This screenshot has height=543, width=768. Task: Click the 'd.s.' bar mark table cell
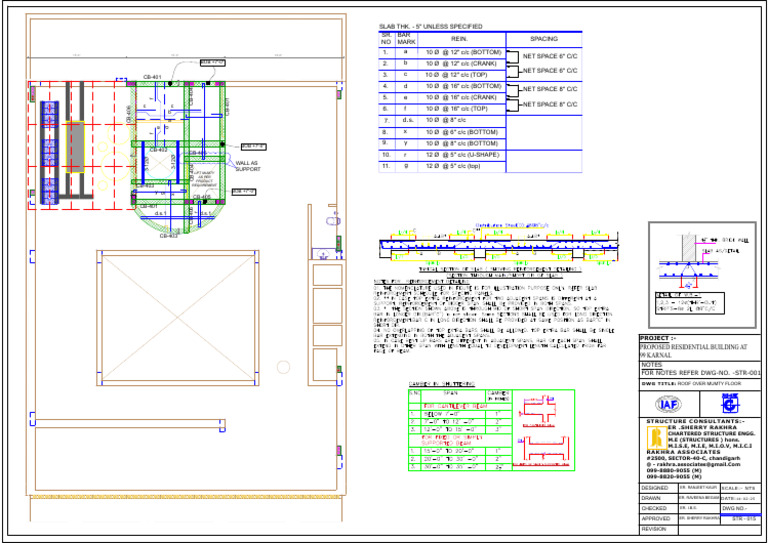406,120
